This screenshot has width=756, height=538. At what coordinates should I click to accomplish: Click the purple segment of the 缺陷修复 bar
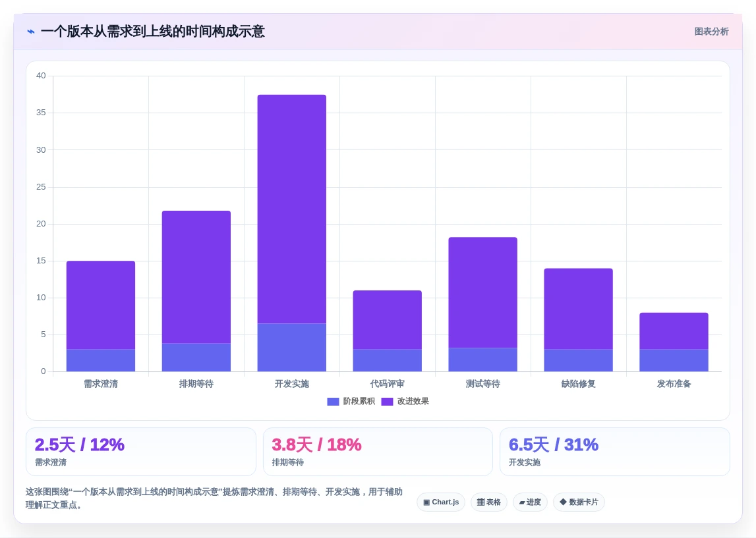tap(578, 309)
